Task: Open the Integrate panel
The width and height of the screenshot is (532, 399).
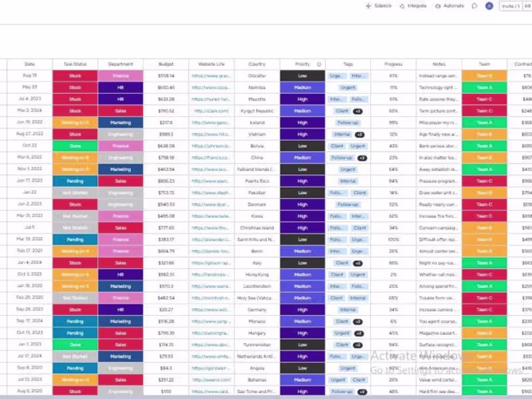Action: tap(413, 6)
